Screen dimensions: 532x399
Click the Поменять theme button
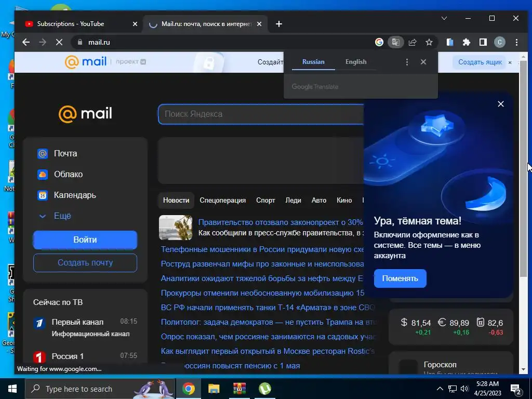point(400,278)
